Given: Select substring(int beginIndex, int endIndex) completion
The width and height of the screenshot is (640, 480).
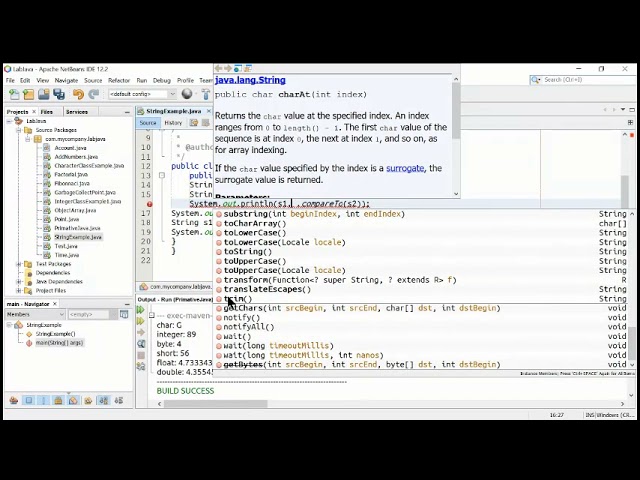Looking at the screenshot, I should (x=423, y=214).
